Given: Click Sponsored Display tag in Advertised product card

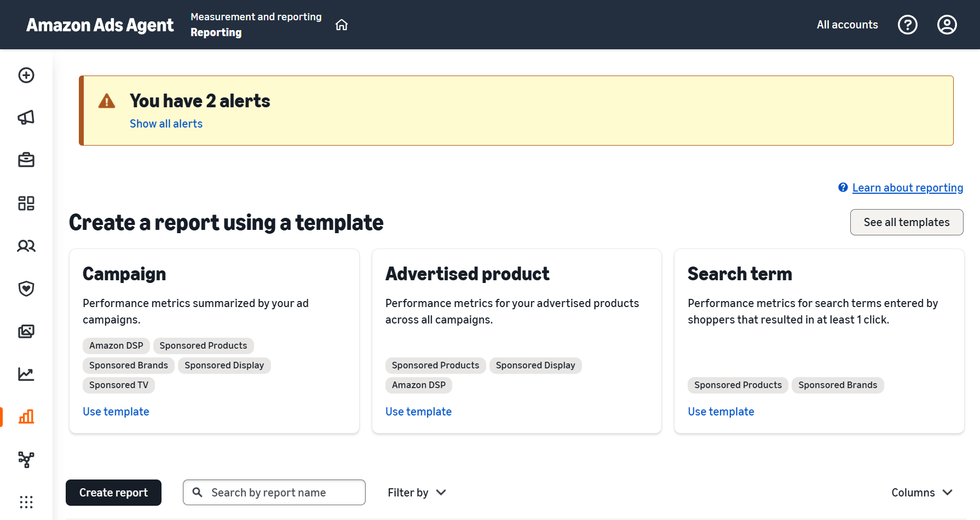Looking at the screenshot, I should [535, 365].
